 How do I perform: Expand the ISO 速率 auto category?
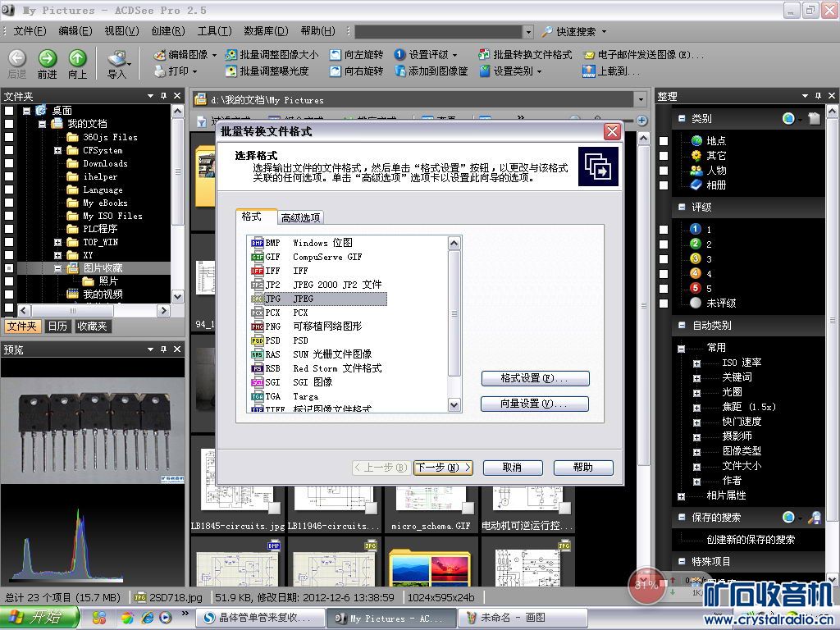(x=696, y=363)
